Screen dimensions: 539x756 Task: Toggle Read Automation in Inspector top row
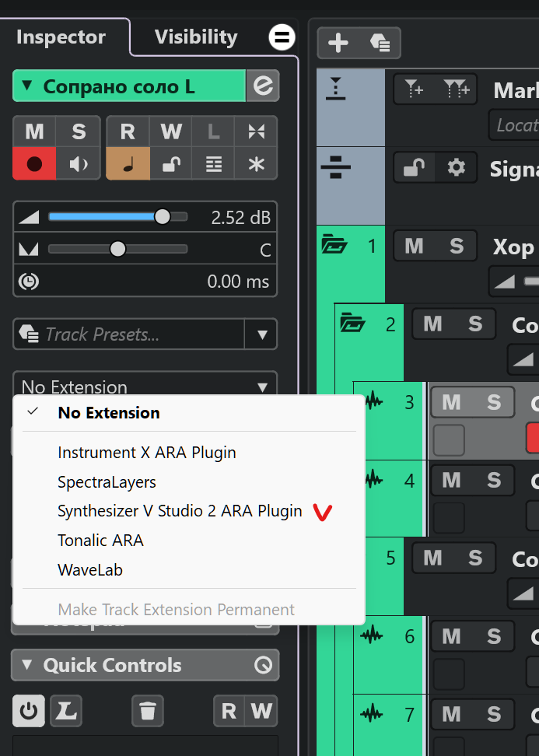point(128,131)
